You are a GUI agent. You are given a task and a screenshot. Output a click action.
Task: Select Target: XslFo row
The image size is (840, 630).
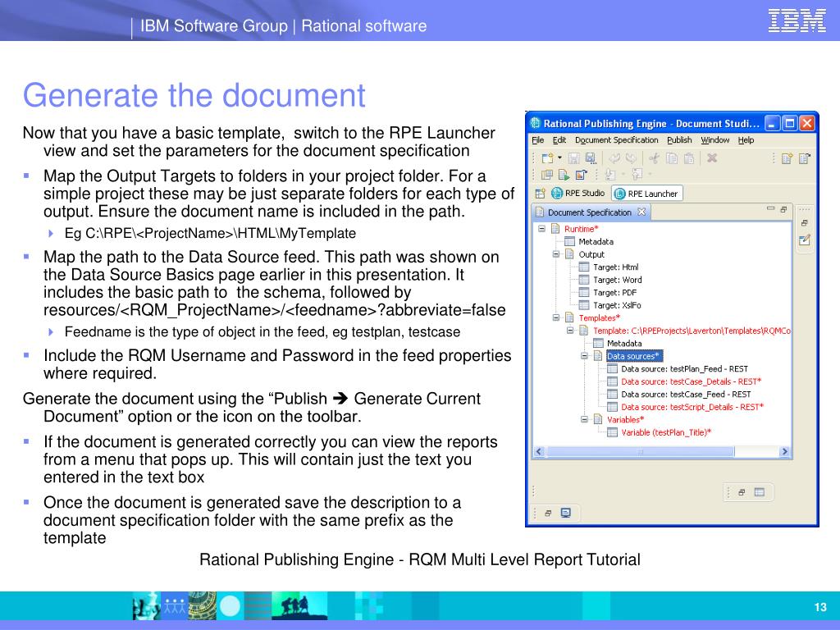click(x=617, y=305)
